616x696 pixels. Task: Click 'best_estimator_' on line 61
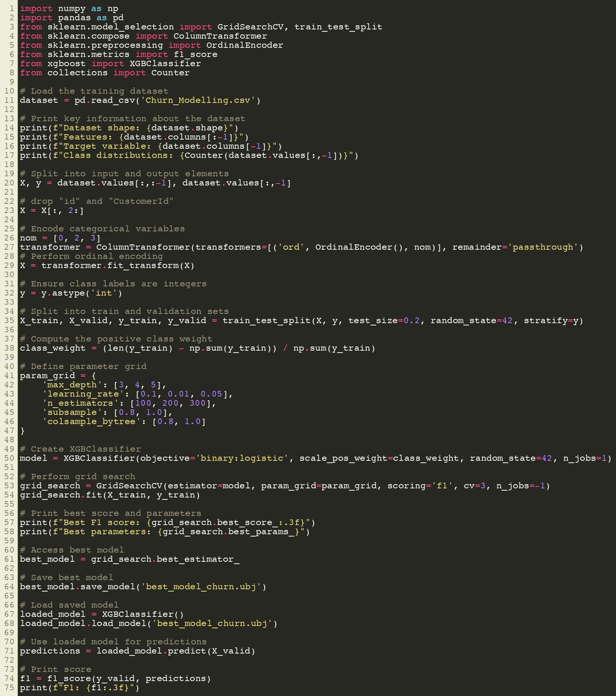[200, 559]
